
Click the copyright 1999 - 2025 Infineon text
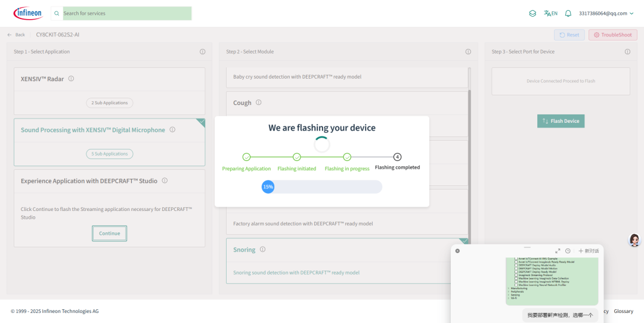[55, 311]
